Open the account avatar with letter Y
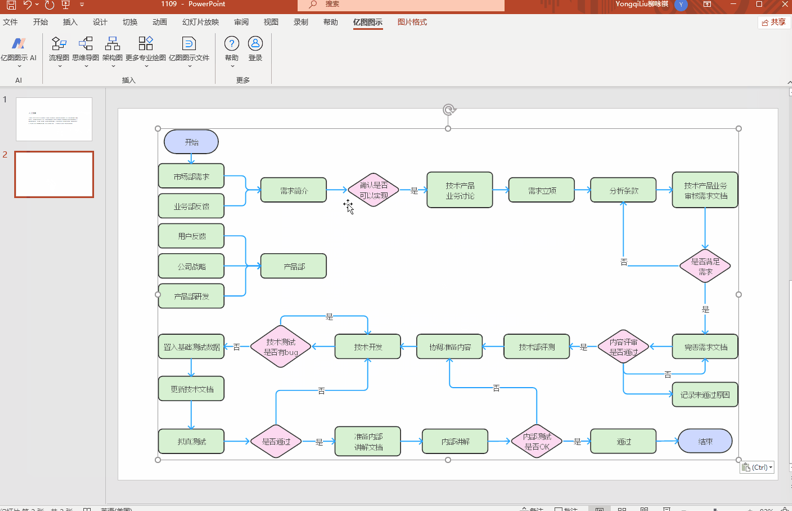Viewport: 792px width, 511px height. click(x=681, y=5)
